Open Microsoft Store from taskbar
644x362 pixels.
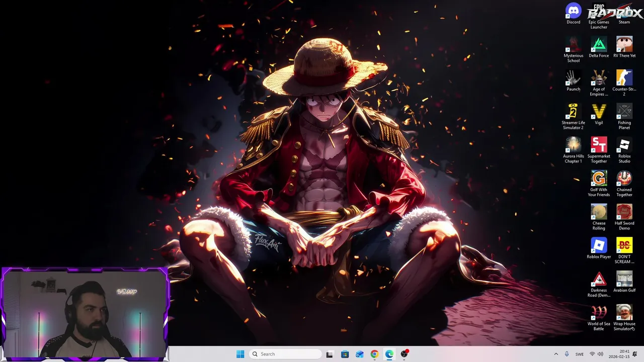point(345,354)
